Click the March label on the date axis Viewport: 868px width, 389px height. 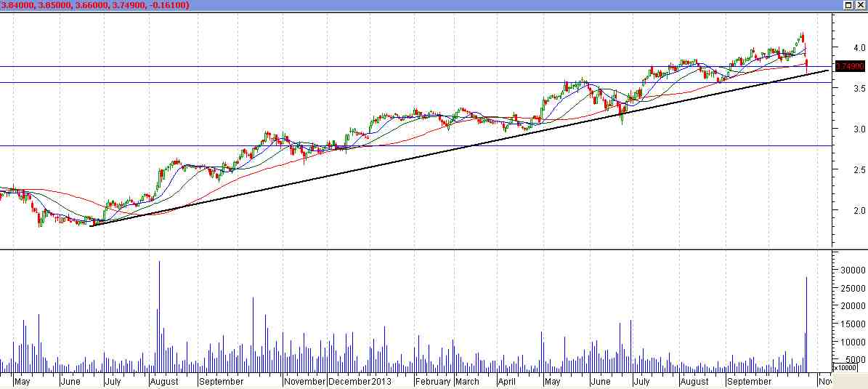468,382
